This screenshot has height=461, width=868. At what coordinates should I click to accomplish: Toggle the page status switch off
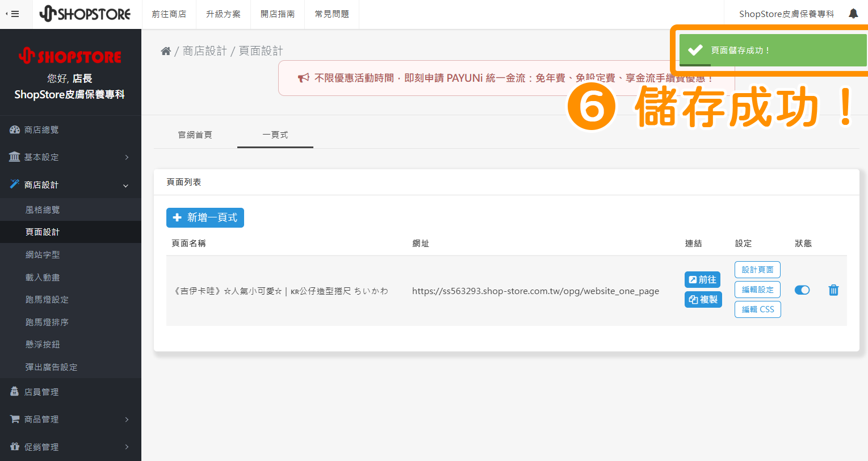click(x=802, y=290)
